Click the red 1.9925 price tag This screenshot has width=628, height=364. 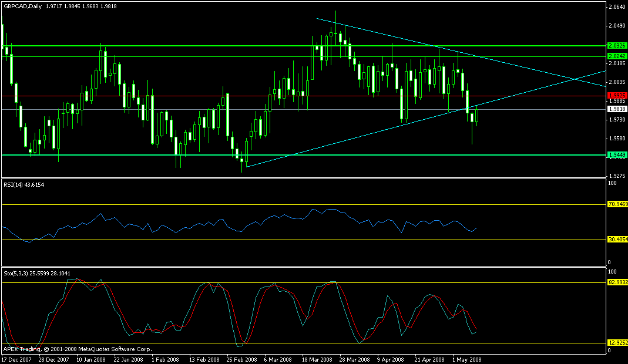click(616, 95)
